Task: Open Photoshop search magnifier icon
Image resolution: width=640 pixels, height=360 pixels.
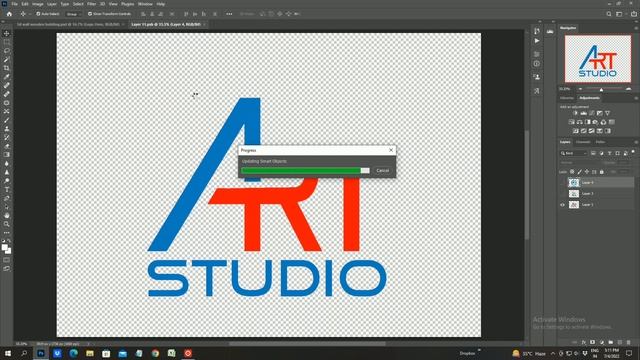Action: click(x=609, y=14)
